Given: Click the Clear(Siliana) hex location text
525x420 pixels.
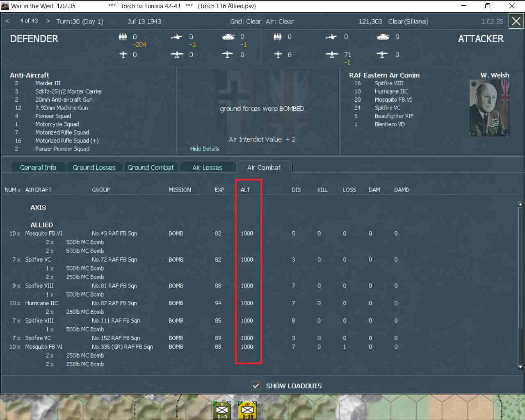Looking at the screenshot, I should (408, 21).
